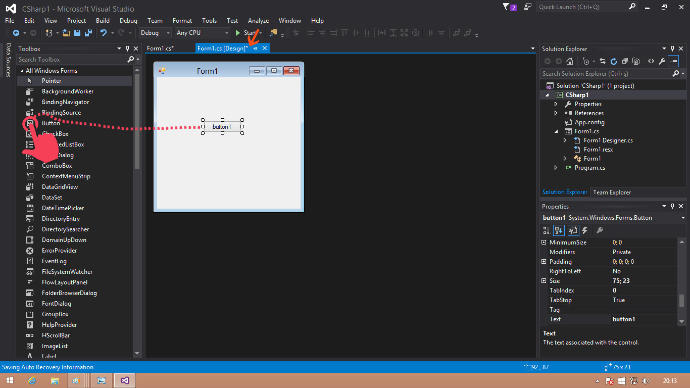690x388 pixels.
Task: Click Events lightning icon in Properties panel
Action: [585, 230]
